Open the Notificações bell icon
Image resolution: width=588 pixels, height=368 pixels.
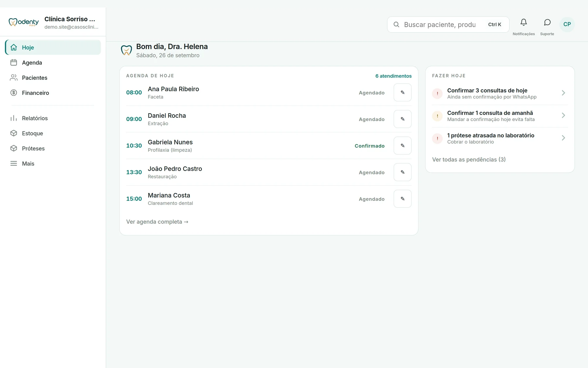point(523,22)
